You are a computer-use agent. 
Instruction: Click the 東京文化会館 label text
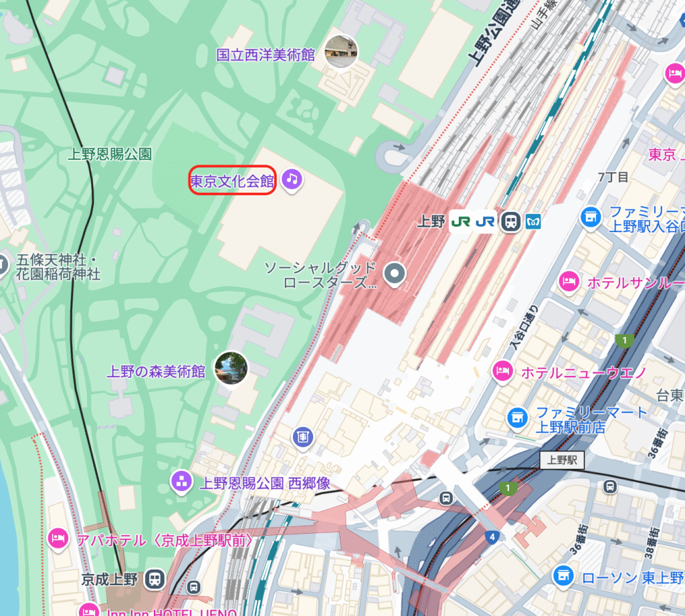click(x=232, y=181)
